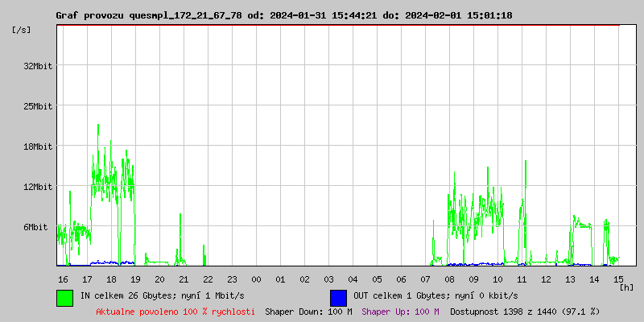
Task: Click the purple Shaper Up: 100 M label
Action: 400,311
